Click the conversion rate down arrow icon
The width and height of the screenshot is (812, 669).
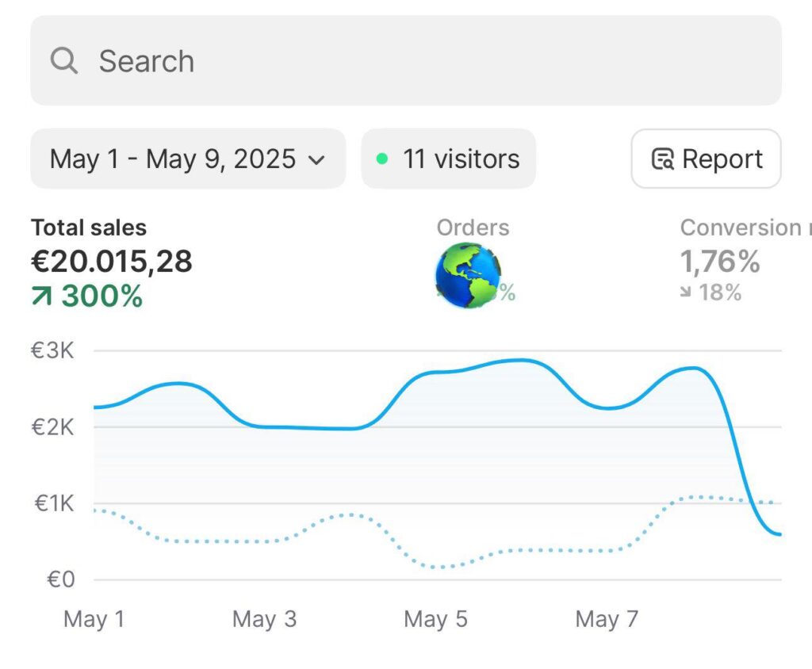click(x=687, y=292)
